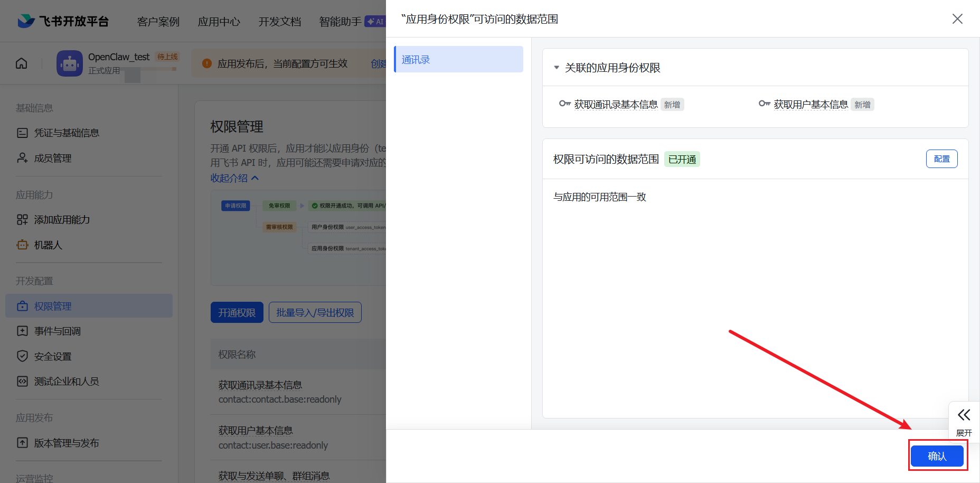Open 事件与回调 settings
The image size is (980, 483).
(x=56, y=331)
